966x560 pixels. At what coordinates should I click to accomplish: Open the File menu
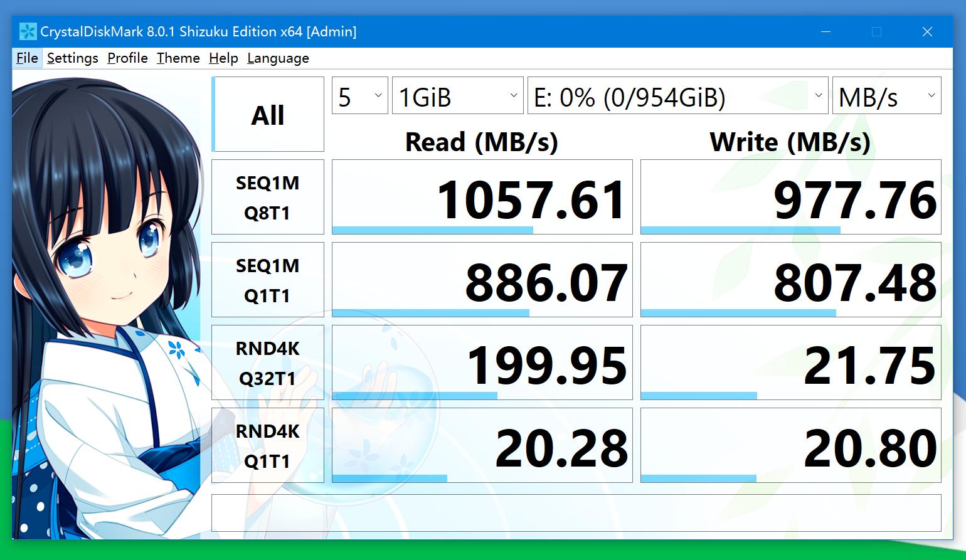point(26,58)
